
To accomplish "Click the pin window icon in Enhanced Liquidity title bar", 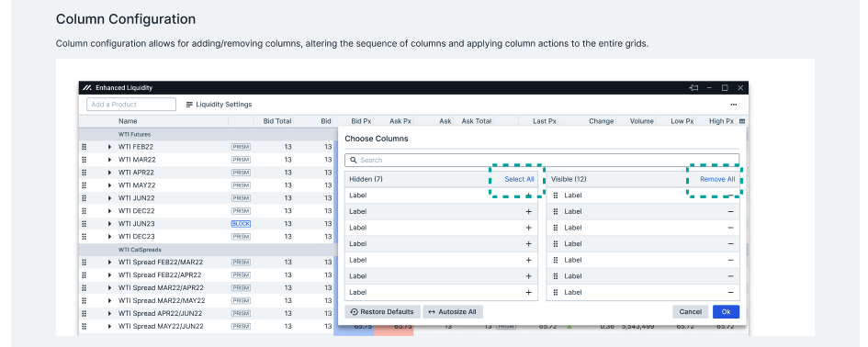I will pos(693,87).
